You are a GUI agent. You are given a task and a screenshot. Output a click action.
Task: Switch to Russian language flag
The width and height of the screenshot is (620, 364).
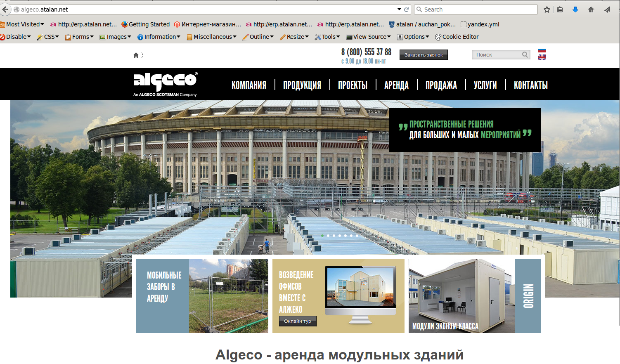pyautogui.click(x=542, y=51)
